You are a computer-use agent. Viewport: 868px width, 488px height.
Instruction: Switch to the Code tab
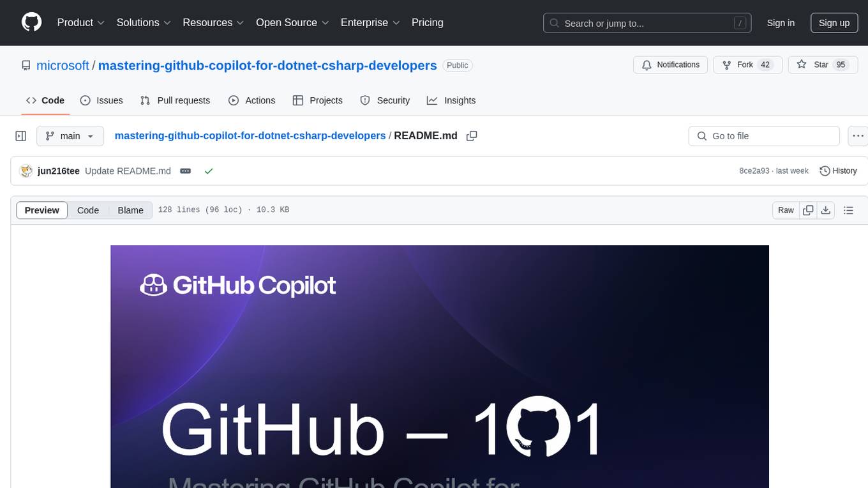click(45, 100)
